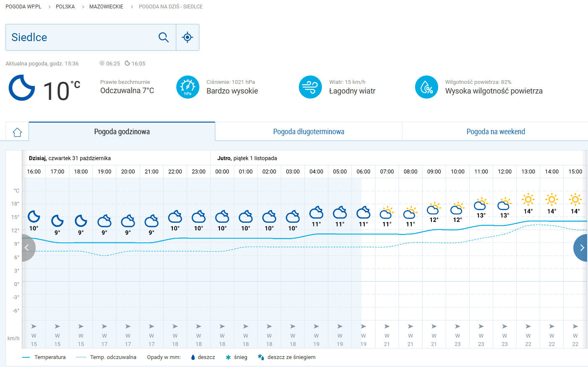Click the POGODA WP.PL breadcrumb link
Image resolution: width=588 pixels, height=367 pixels.
tap(24, 7)
